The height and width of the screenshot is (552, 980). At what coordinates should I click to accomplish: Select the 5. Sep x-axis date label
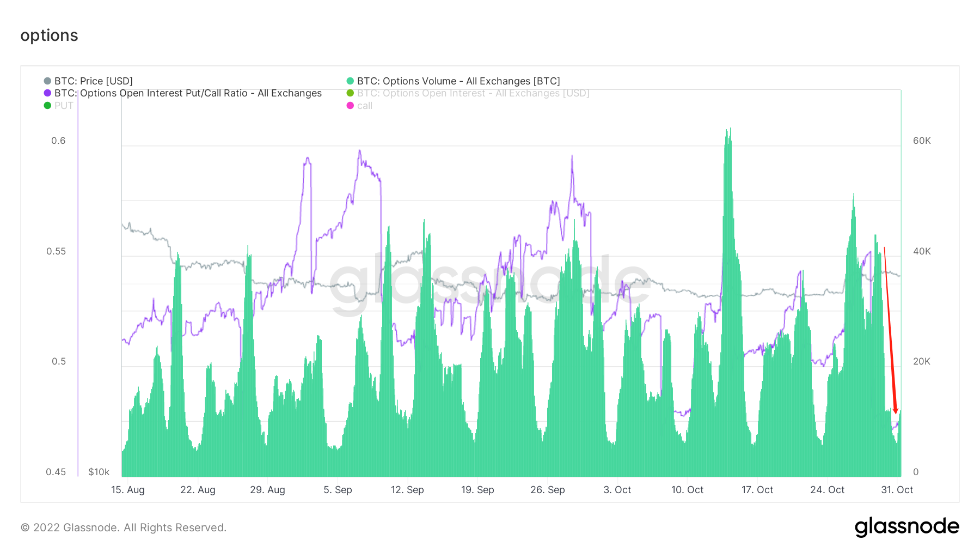338,490
